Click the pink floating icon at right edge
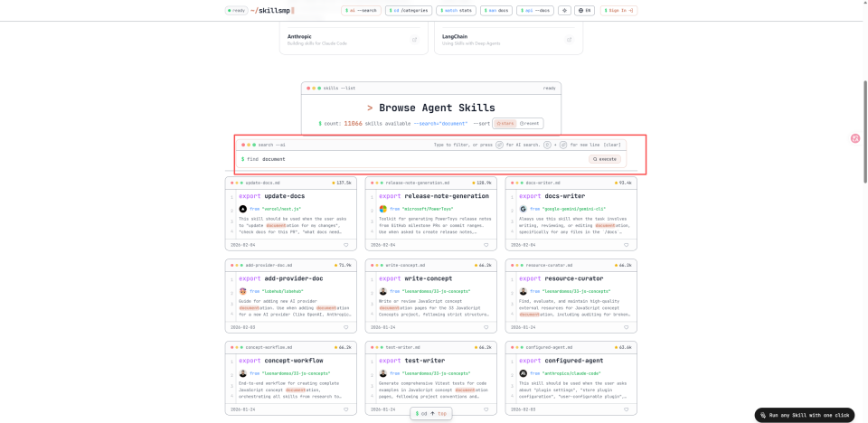 (855, 138)
